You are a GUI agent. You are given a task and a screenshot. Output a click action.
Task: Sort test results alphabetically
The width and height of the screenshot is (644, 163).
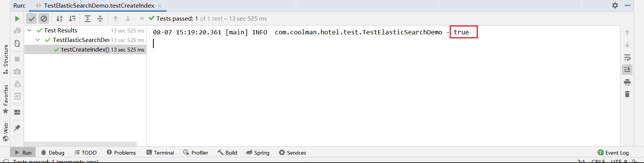coord(59,19)
